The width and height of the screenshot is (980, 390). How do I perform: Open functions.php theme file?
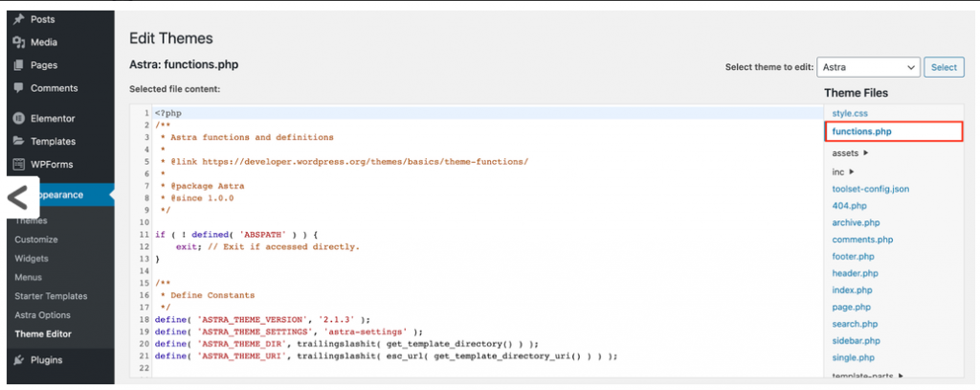click(895, 131)
